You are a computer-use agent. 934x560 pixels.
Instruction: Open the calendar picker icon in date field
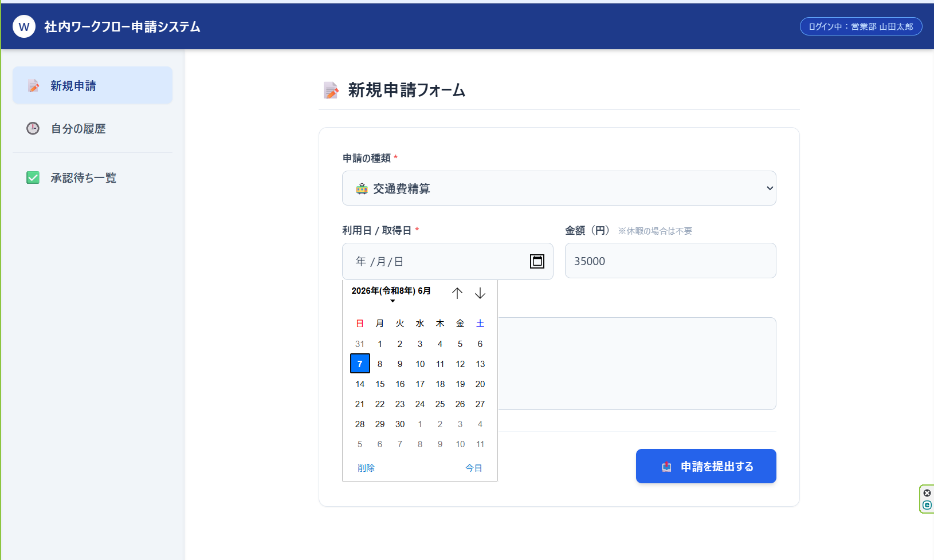537,261
